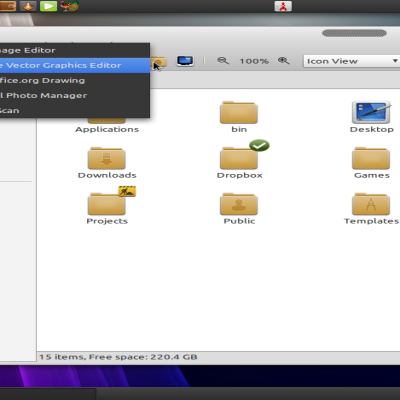Select the Desktop folder icon

(372, 117)
